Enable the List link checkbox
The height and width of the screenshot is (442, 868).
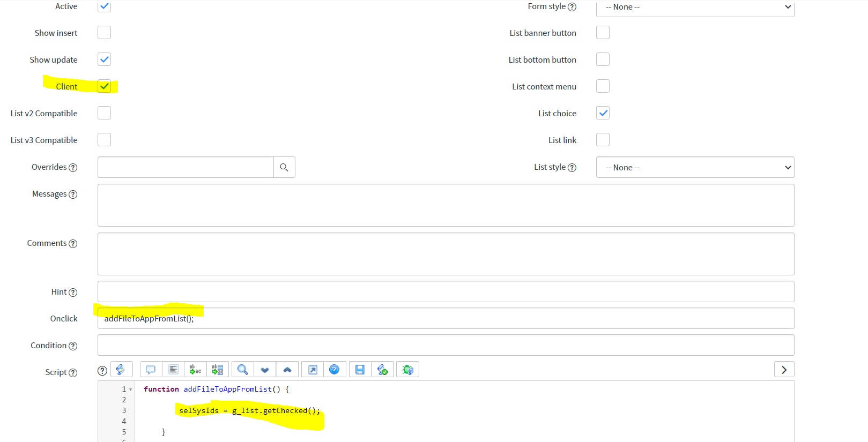click(603, 140)
